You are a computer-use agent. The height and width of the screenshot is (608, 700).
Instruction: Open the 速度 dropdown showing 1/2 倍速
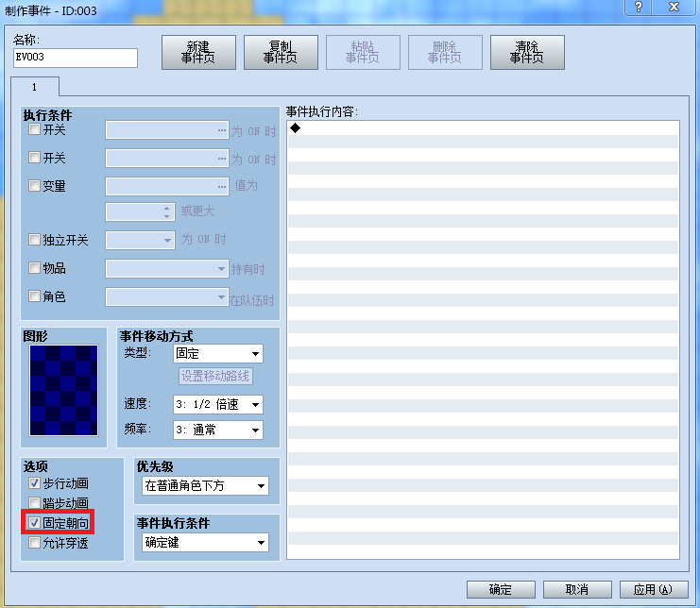click(x=218, y=405)
